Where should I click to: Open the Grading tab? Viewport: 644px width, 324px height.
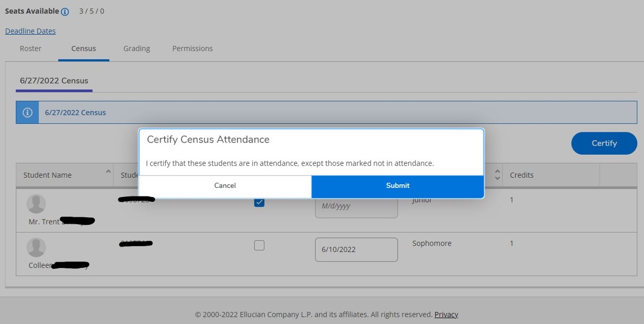click(x=136, y=49)
